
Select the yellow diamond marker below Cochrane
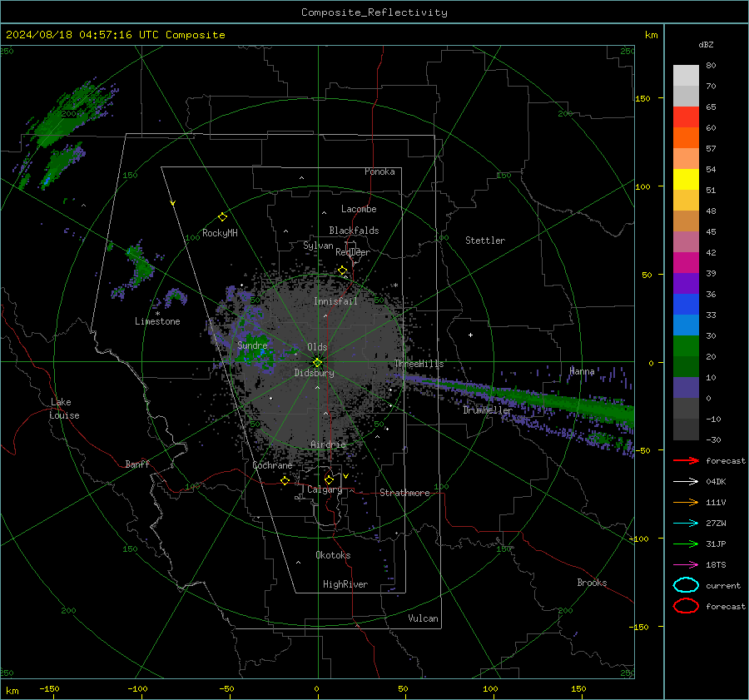(285, 480)
